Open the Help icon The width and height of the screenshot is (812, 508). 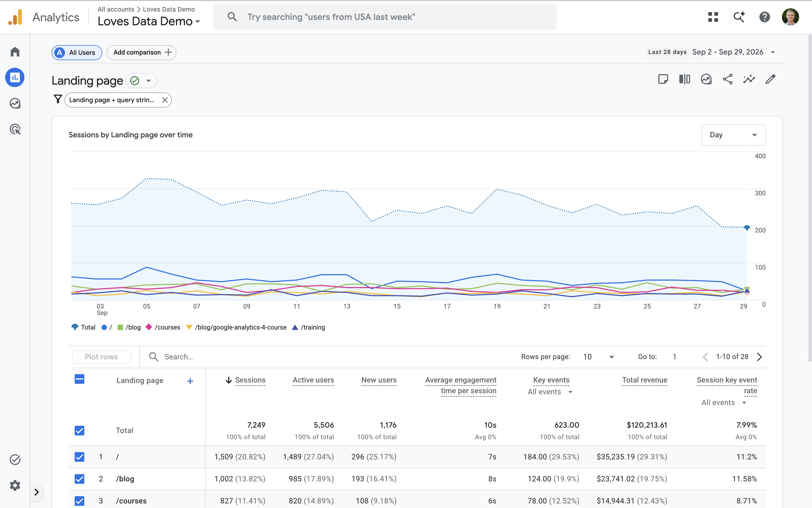pos(764,17)
